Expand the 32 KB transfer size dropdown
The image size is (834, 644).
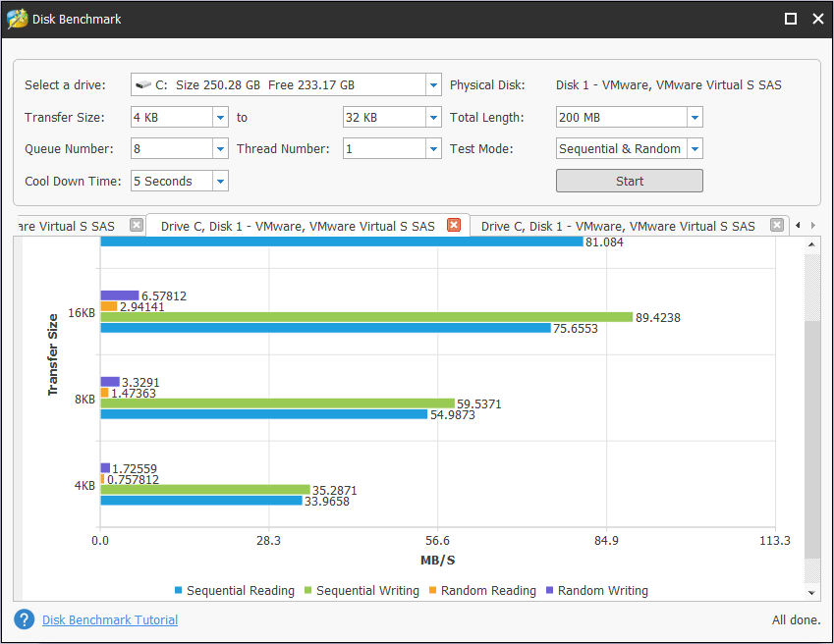433,118
